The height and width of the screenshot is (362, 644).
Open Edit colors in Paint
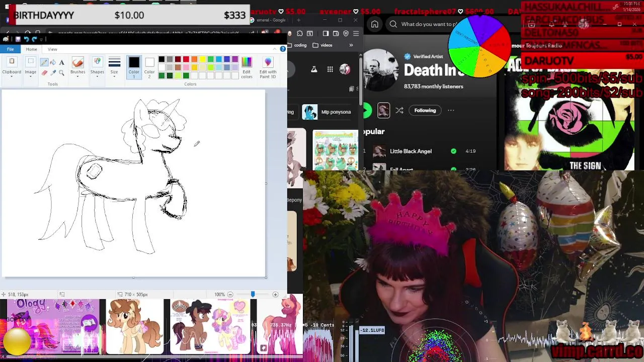[247, 67]
